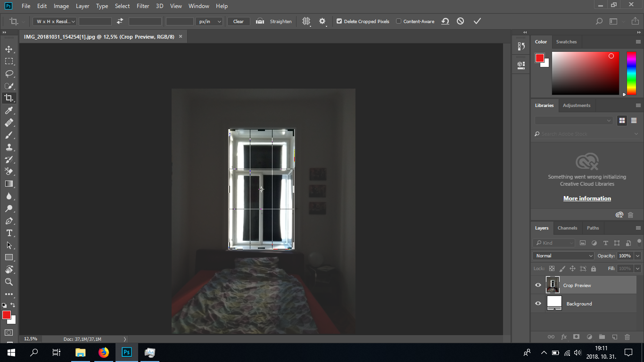This screenshot has width=644, height=362.
Task: Reset the crop box settings
Action: [x=445, y=21]
